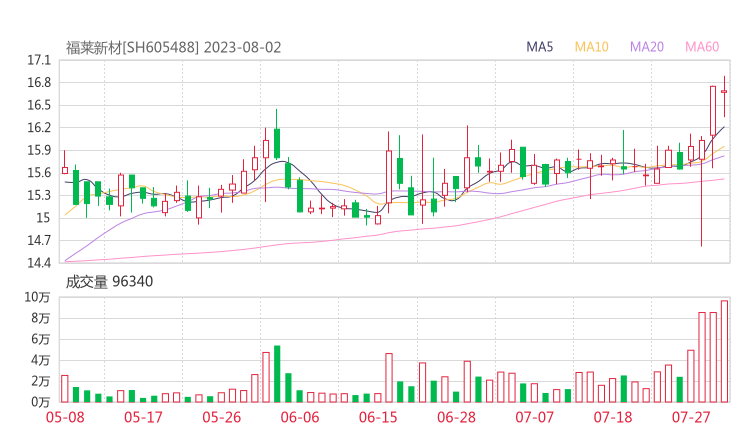
Task: Click the MA10 legend label
Action: [591, 47]
